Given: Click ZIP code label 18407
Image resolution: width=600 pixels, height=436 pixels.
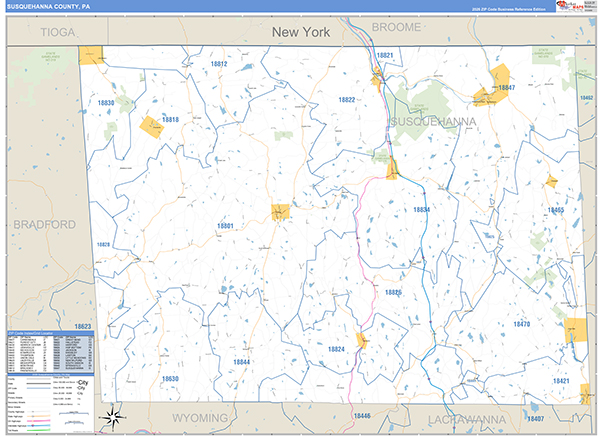Looking at the screenshot, I should (535, 419).
